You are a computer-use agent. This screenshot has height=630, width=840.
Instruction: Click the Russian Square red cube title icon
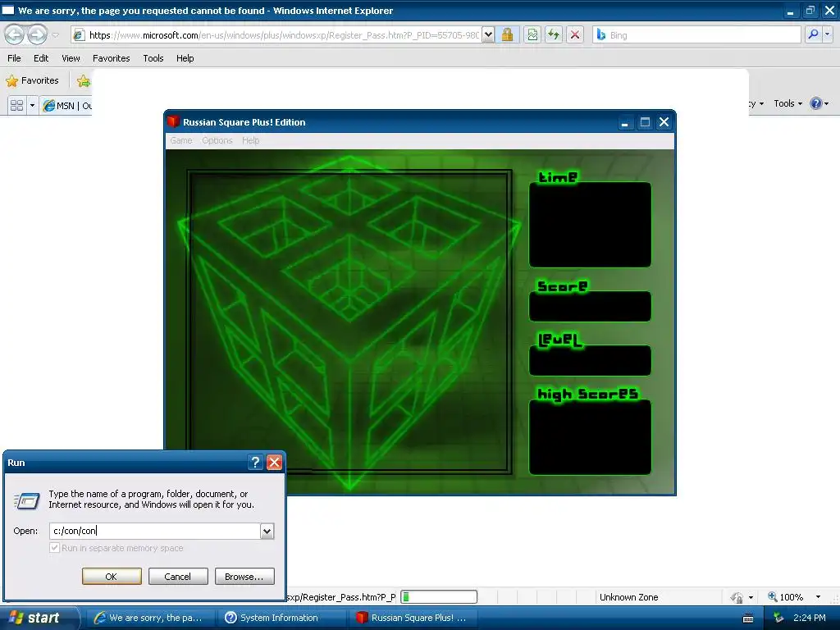[173, 121]
